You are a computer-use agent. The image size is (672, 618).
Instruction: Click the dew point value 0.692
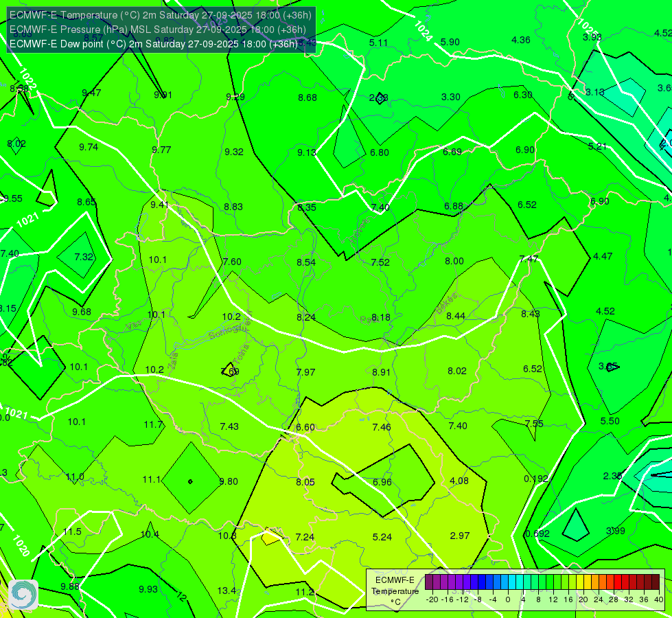coord(537,534)
